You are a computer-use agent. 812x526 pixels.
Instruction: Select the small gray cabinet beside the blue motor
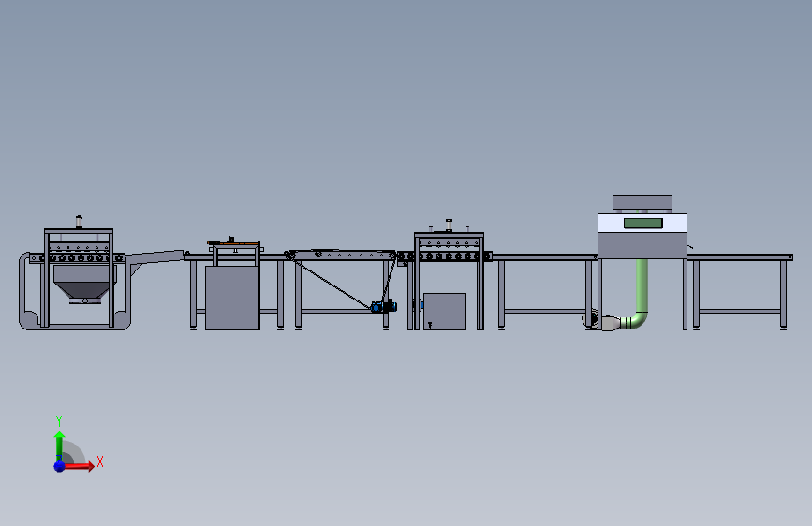pyautogui.click(x=445, y=311)
